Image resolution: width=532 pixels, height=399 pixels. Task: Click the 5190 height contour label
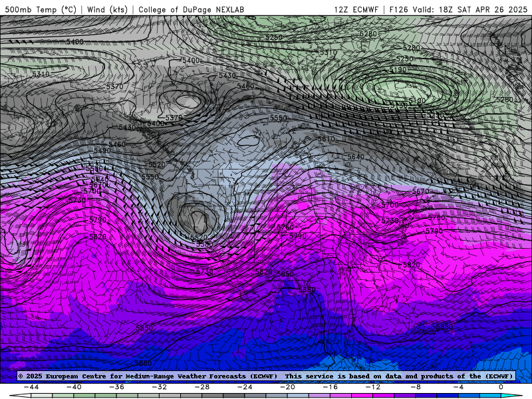398,70
